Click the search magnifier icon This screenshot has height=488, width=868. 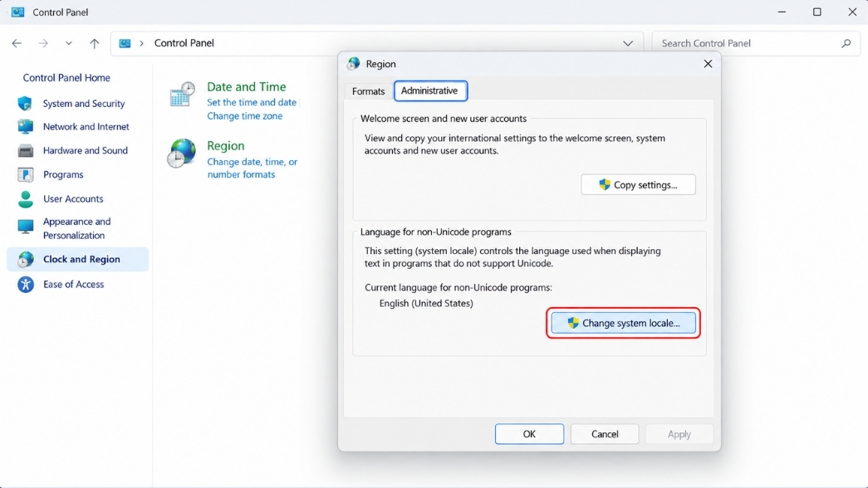[x=846, y=43]
